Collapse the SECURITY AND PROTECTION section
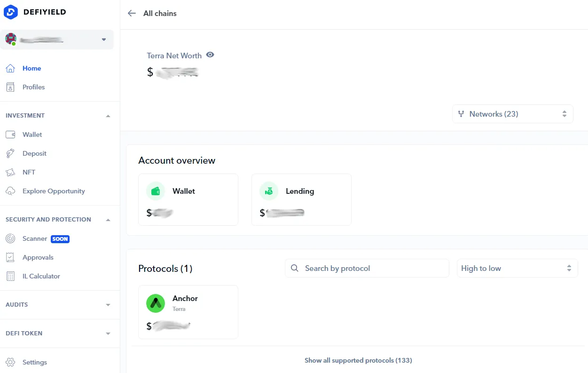588x373 pixels. [x=108, y=220]
